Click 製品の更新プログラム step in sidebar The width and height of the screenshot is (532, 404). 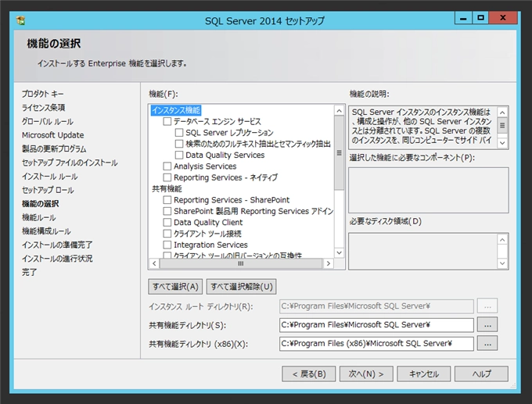pos(54,148)
